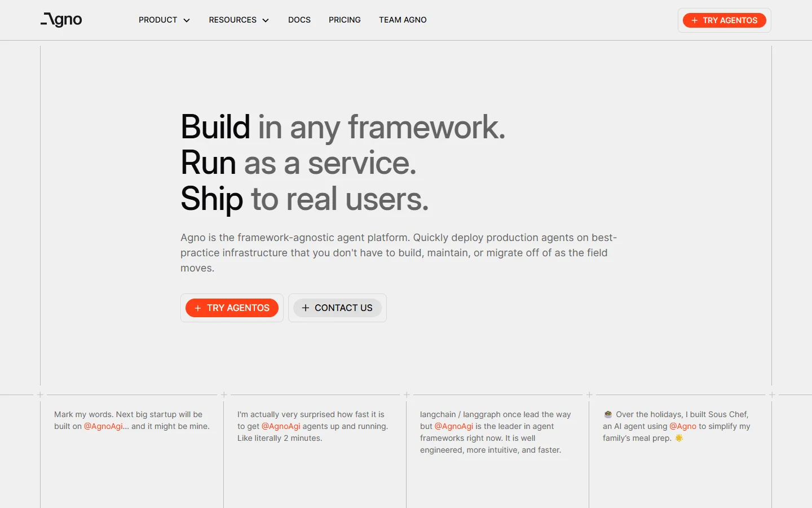Click the "Build in any framework." headline
The width and height of the screenshot is (812, 508).
pos(343,126)
